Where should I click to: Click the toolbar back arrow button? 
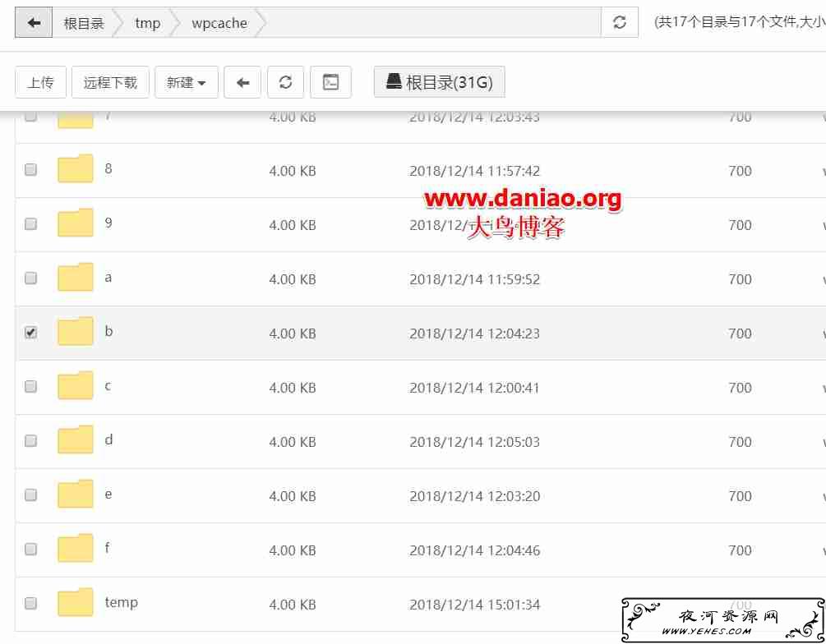pyautogui.click(x=242, y=82)
